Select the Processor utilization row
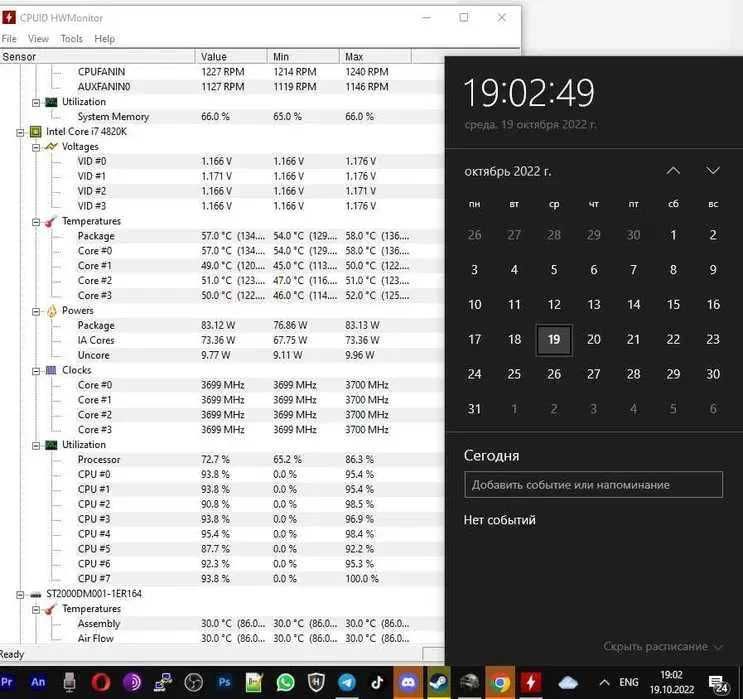The height and width of the screenshot is (699, 743). point(222,459)
